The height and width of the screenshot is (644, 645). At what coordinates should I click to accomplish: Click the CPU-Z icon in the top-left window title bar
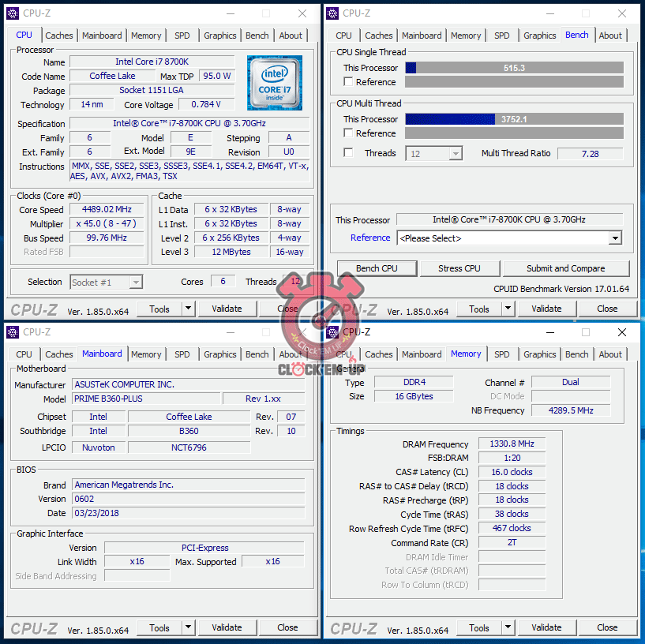click(13, 13)
